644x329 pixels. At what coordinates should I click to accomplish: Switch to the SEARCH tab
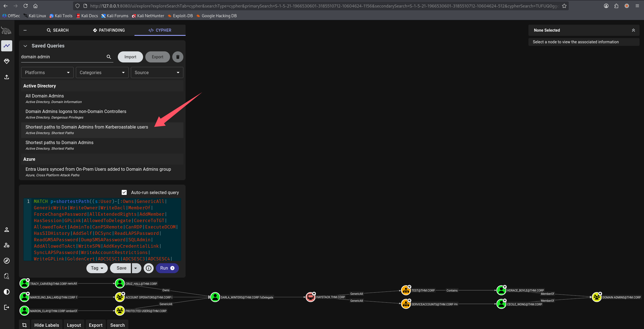(x=58, y=30)
